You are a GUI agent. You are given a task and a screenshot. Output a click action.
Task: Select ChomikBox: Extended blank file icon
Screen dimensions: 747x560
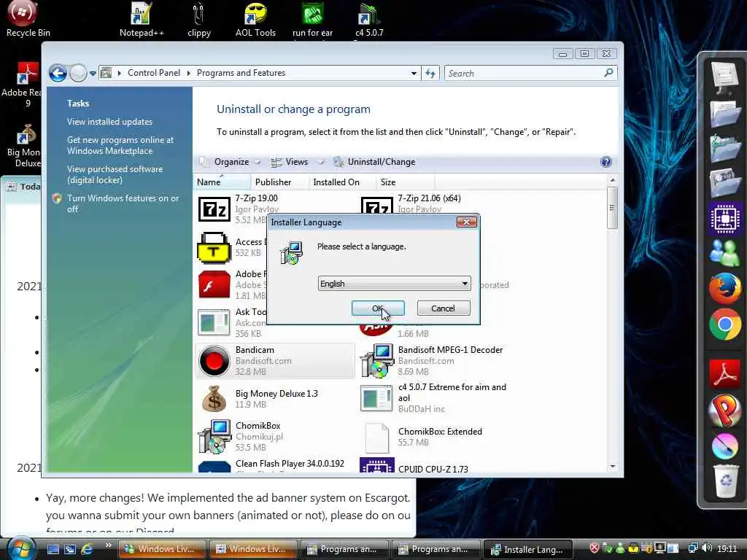[x=376, y=437]
